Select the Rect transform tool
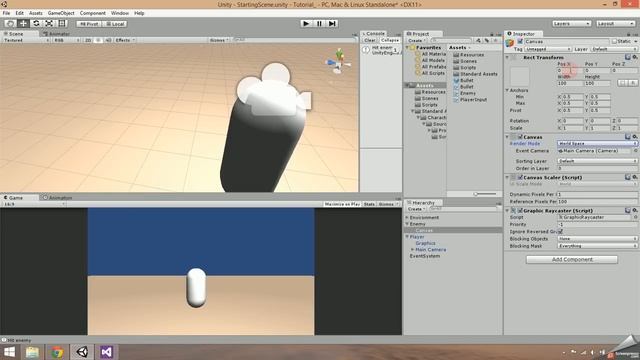The width and height of the screenshot is (640, 360). [x=62, y=24]
